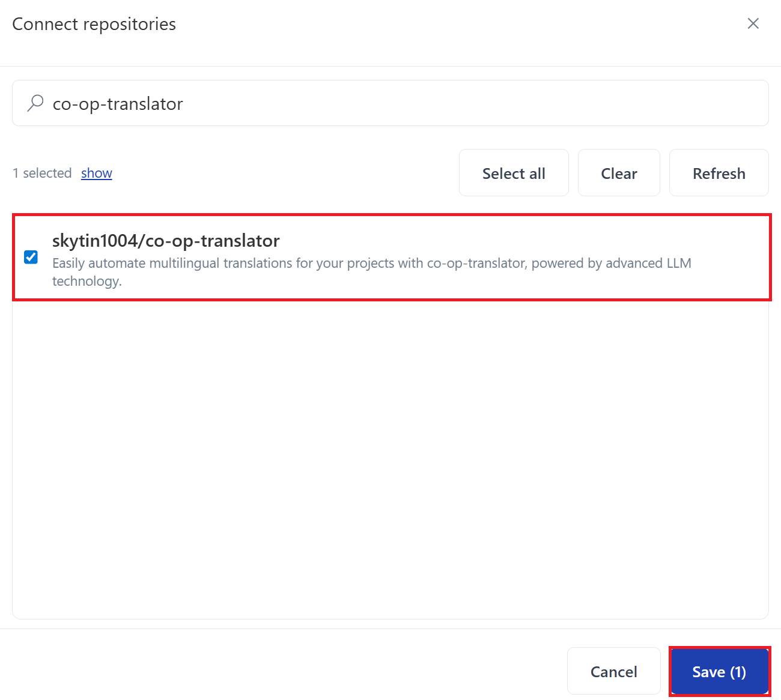Click the Clear button
The height and width of the screenshot is (700, 781).
619,172
